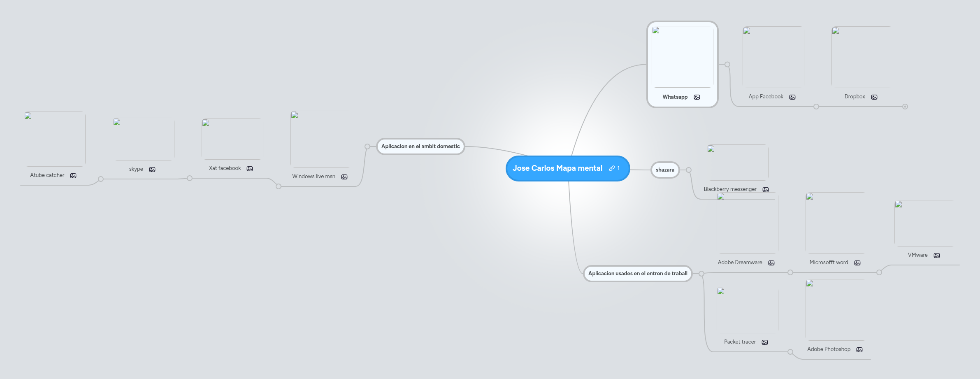The height and width of the screenshot is (379, 980).
Task: Click the image icon beside Blackberry messenger
Action: tap(766, 190)
